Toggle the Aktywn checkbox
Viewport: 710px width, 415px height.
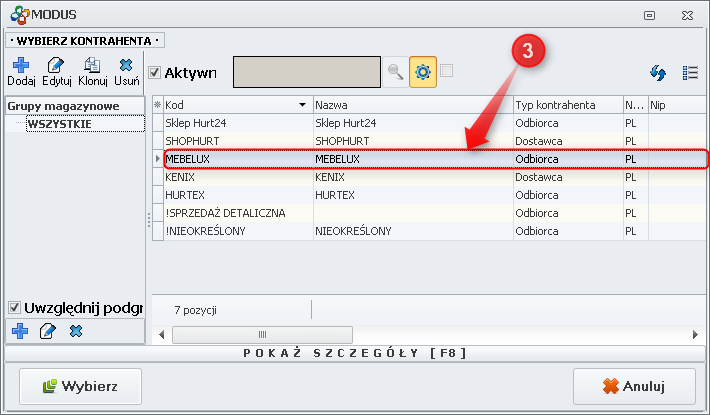(x=155, y=72)
